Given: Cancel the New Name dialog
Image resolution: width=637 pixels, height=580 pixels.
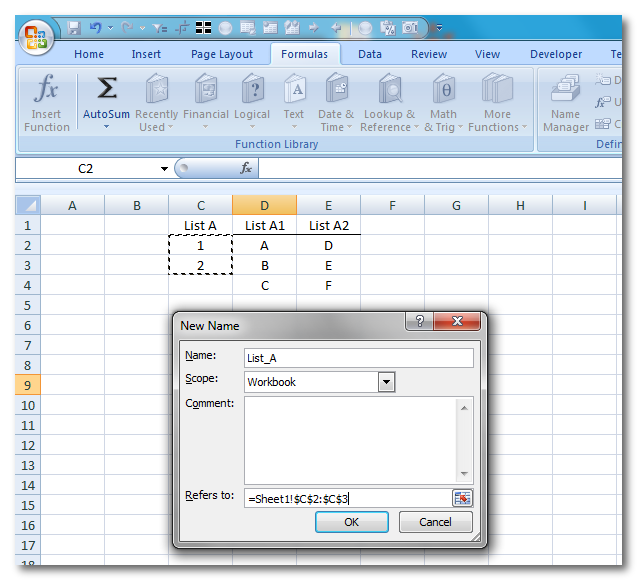Looking at the screenshot, I should pos(435,522).
